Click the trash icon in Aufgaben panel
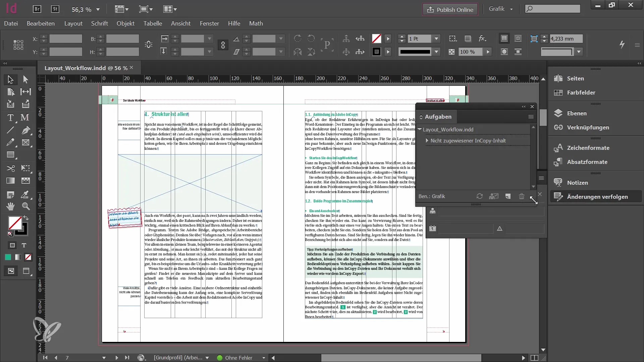The image size is (644, 362). click(x=522, y=196)
